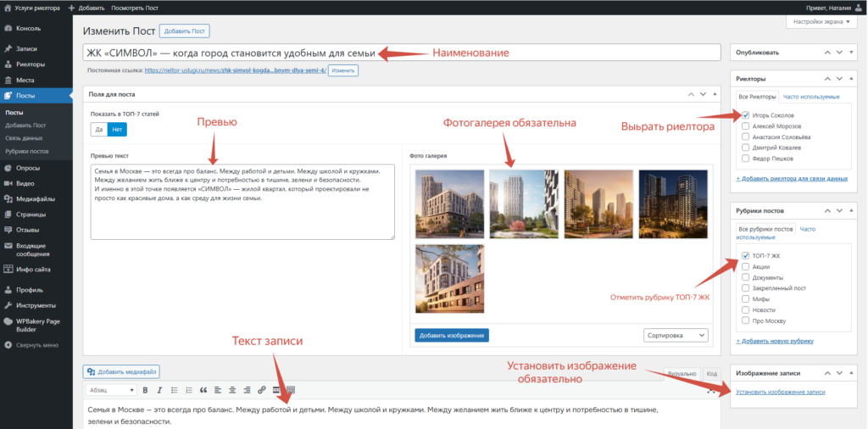Move the Опубликовать panel up
This screenshot has height=429, width=868.
(827, 53)
